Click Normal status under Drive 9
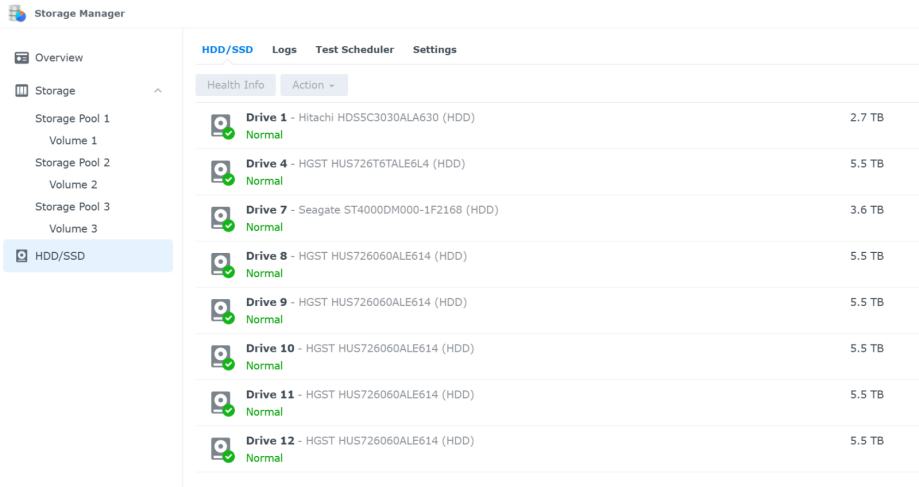919x487 pixels. [x=264, y=319]
